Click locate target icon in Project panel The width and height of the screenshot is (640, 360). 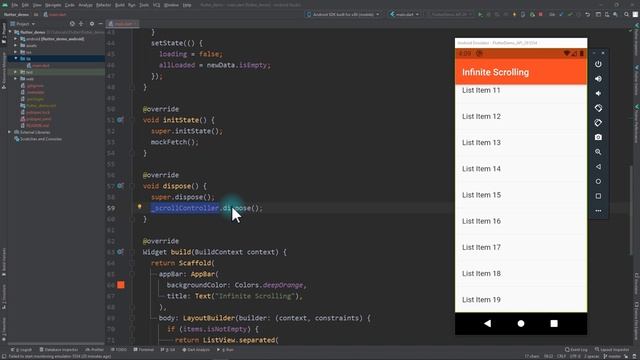72,24
